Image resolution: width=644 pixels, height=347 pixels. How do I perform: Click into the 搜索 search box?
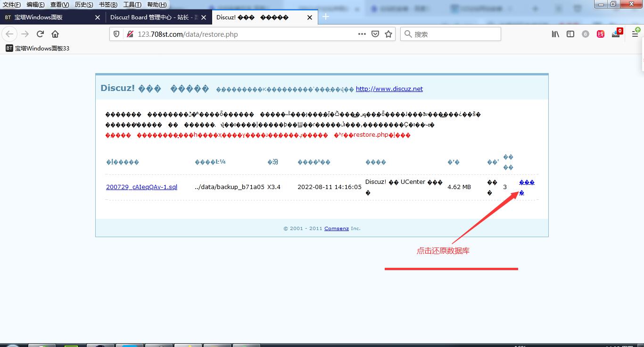click(x=451, y=34)
